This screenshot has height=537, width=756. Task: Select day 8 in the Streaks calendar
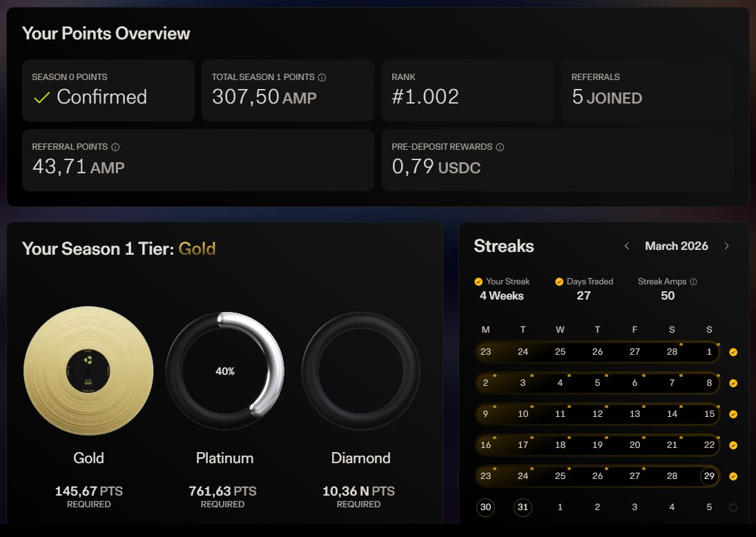[x=709, y=383]
